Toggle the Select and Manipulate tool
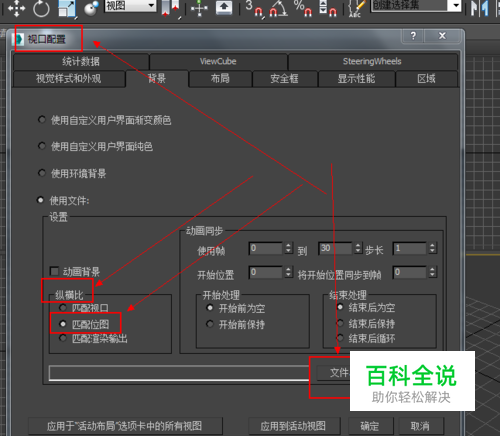Image resolution: width=500 pixels, height=436 pixels. 199,8
